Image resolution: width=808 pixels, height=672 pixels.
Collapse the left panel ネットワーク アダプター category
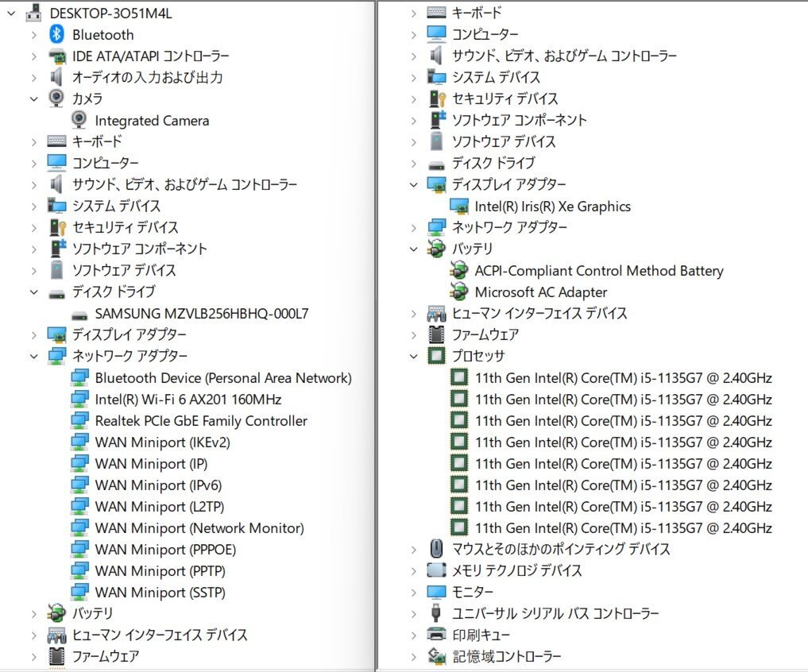point(33,356)
